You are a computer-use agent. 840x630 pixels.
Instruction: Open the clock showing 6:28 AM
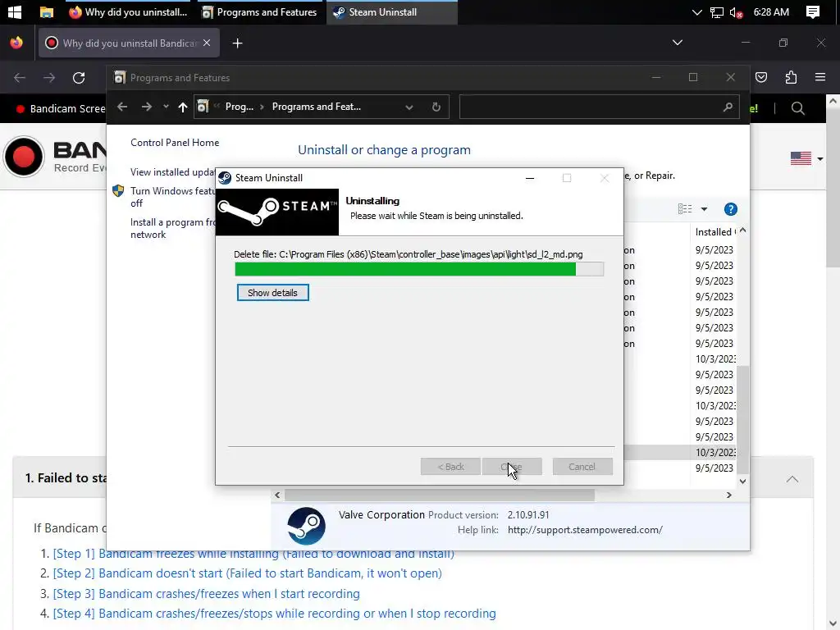point(771,11)
